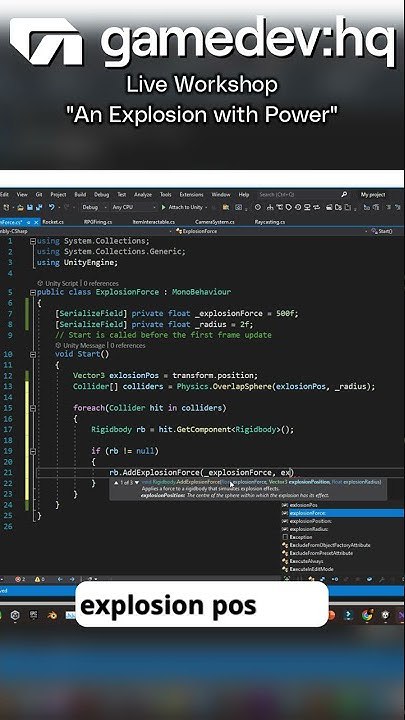Switch to the Raycasting.cs tab
This screenshot has height=720, width=405.
click(x=270, y=222)
